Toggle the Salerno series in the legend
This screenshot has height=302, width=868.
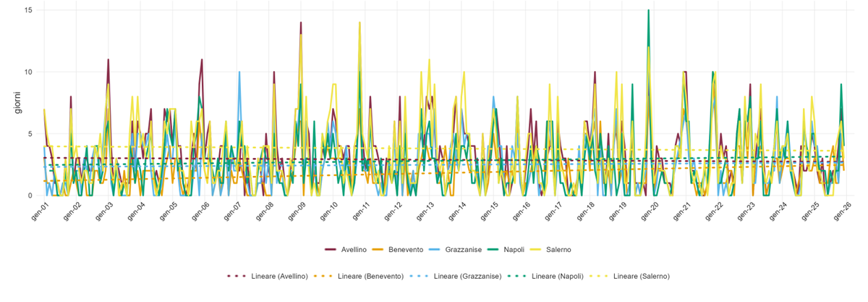550,250
